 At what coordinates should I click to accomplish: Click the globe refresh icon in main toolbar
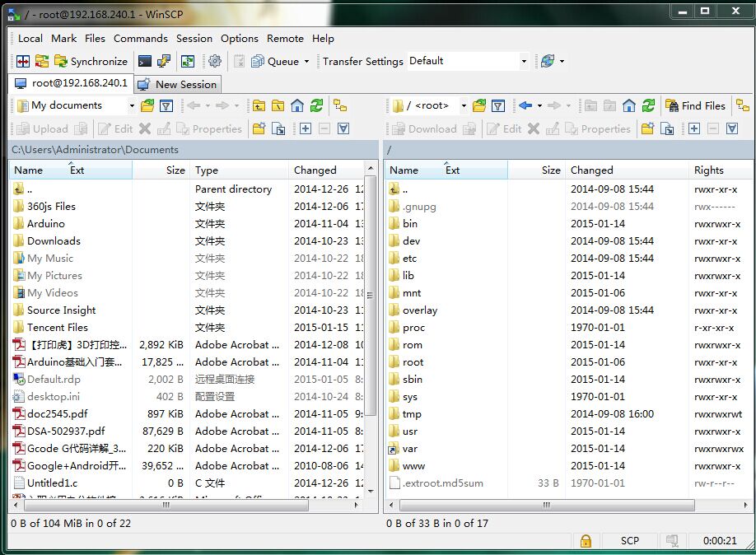pos(548,61)
